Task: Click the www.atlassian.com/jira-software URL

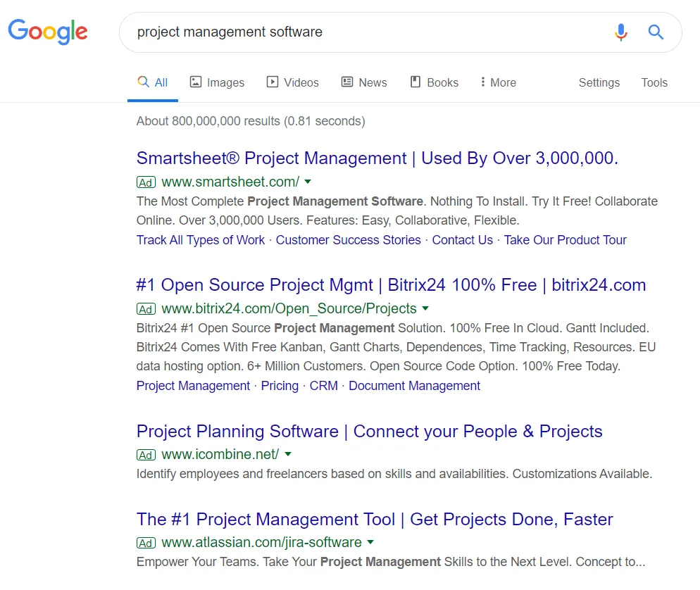Action: [261, 542]
